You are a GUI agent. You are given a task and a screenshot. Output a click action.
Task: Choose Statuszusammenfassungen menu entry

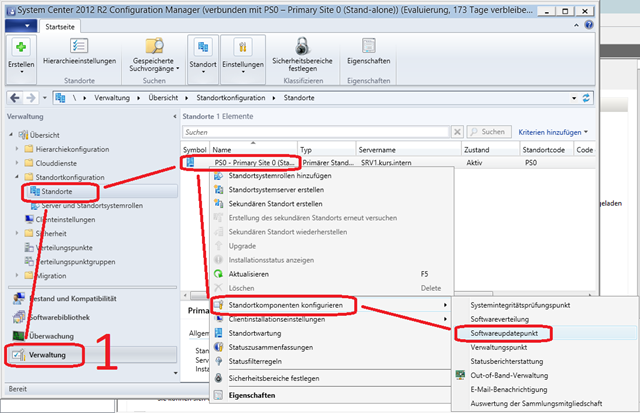(331, 347)
